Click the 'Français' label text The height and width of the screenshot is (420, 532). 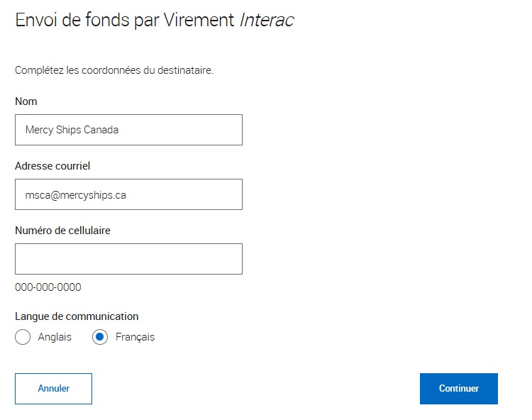[135, 337]
